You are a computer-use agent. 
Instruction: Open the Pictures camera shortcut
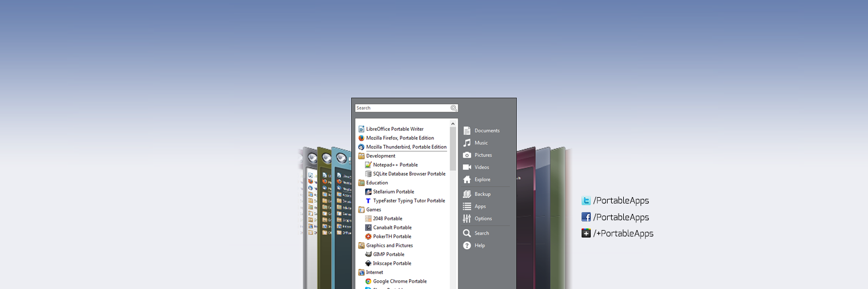(478, 155)
